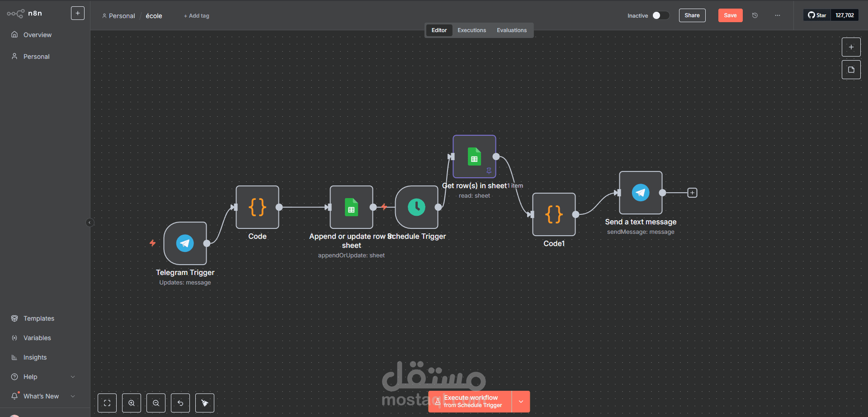Click the Share button
Image resolution: width=868 pixels, height=417 pixels.
(692, 15)
